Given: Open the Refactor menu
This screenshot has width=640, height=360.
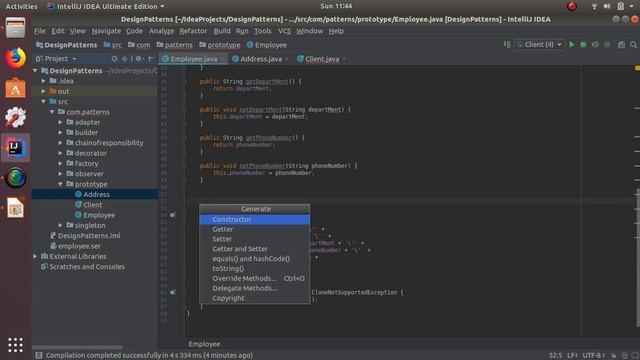Looking at the screenshot, I should click(x=193, y=31).
